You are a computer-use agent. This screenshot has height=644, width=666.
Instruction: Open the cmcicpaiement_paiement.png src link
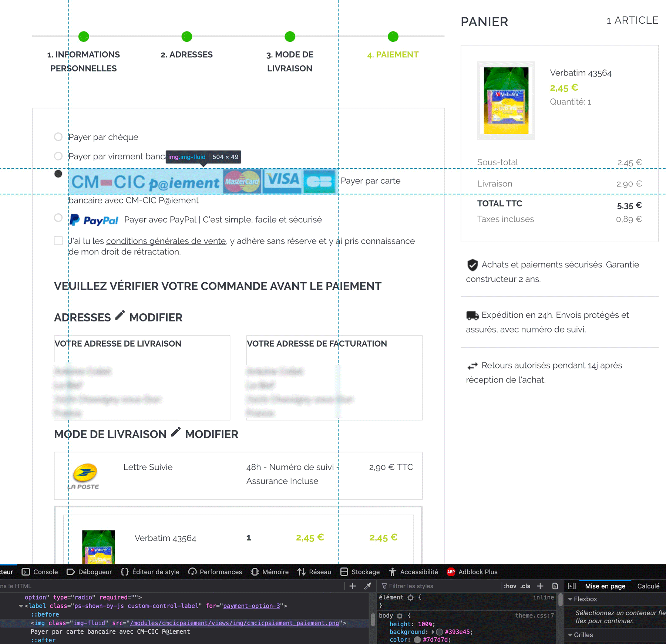click(x=234, y=623)
